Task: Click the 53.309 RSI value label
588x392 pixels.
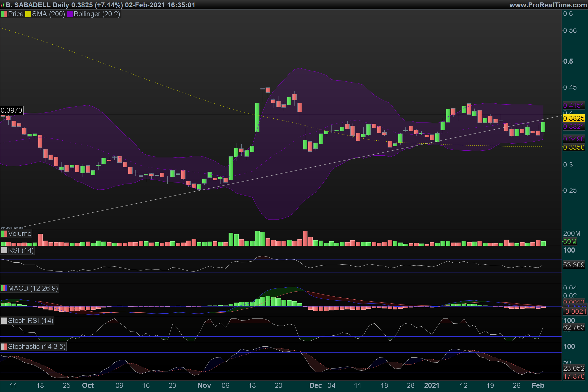Action: (x=574, y=265)
